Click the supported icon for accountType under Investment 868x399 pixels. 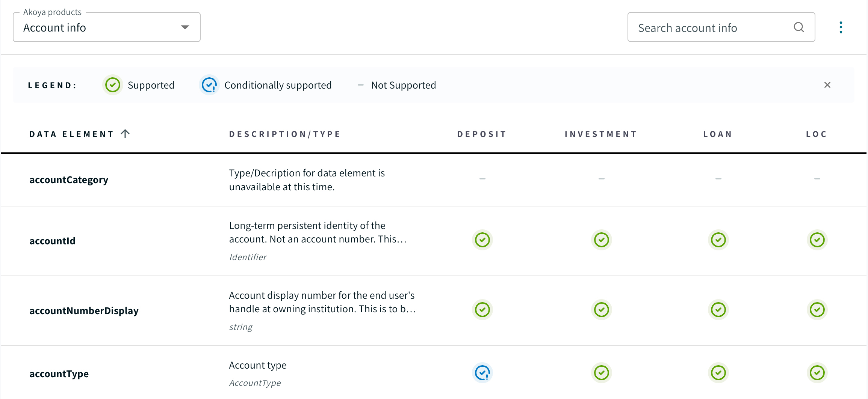601,373
